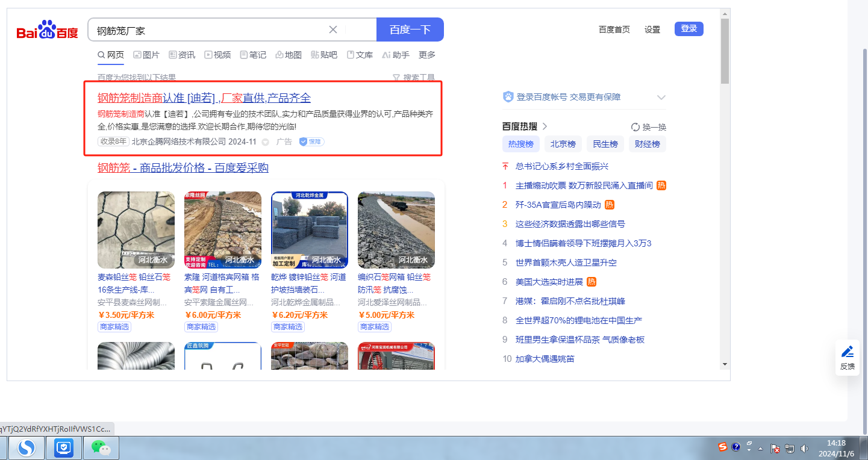Screen dimensions: 868x460
Task: Click price ¥5.00元/平方米
Action: [386, 315]
